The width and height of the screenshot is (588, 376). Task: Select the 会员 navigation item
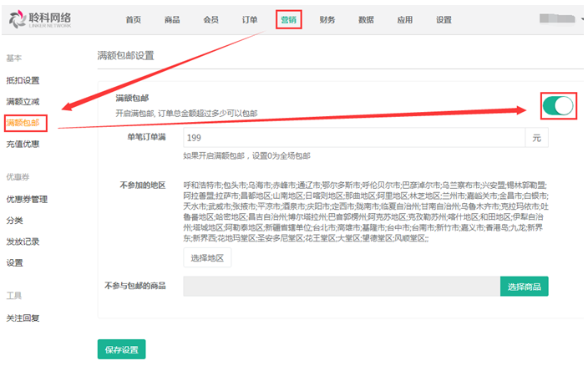click(210, 19)
